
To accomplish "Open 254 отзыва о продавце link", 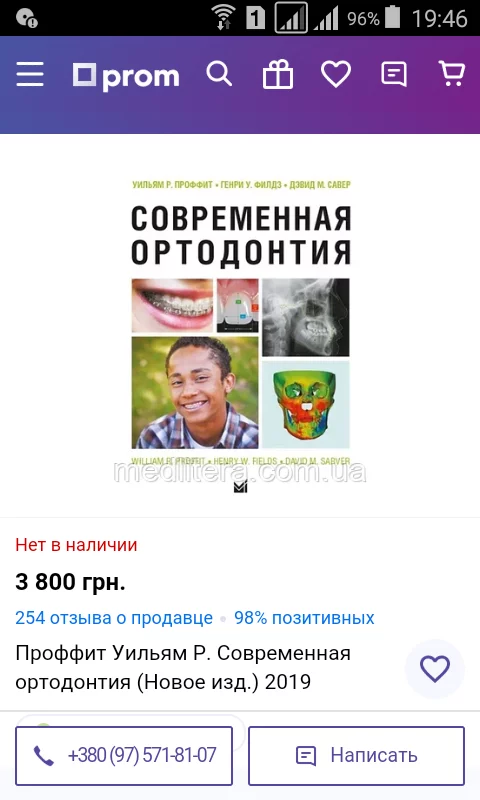I will [114, 618].
